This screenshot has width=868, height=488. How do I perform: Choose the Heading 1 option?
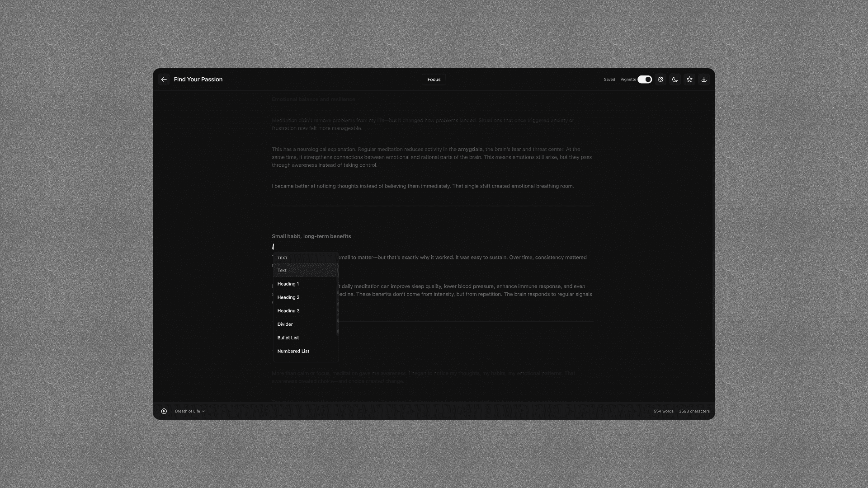tap(288, 284)
